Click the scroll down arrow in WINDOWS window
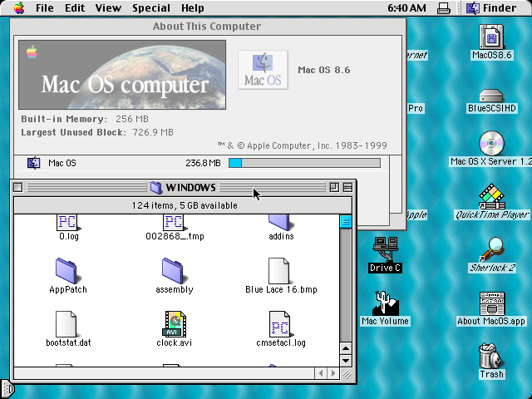 (346, 360)
